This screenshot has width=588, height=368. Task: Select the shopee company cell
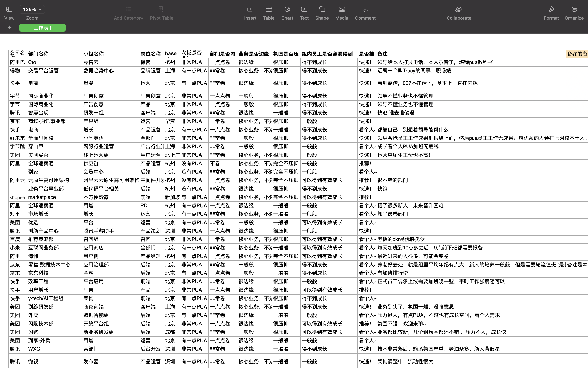(x=18, y=197)
